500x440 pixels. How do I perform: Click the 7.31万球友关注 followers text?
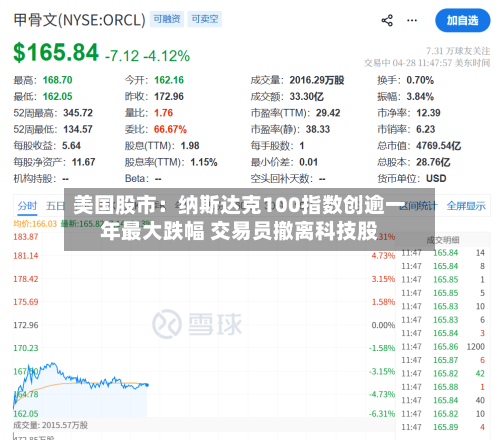click(x=458, y=51)
